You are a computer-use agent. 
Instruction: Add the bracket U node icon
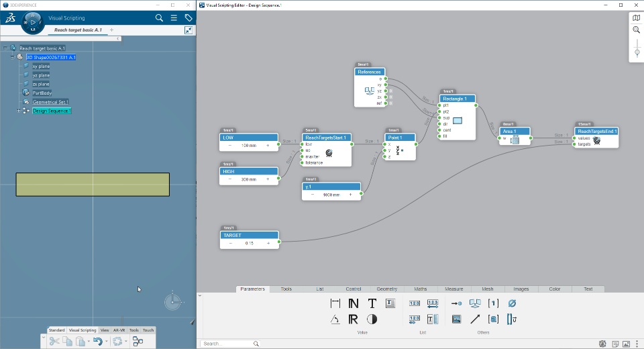512,319
